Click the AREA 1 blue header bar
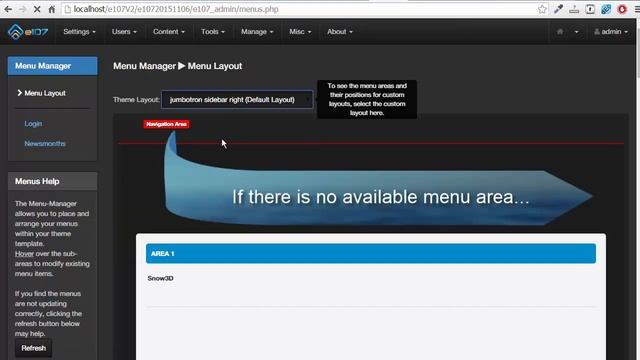Image resolution: width=640 pixels, height=360 pixels. click(371, 253)
